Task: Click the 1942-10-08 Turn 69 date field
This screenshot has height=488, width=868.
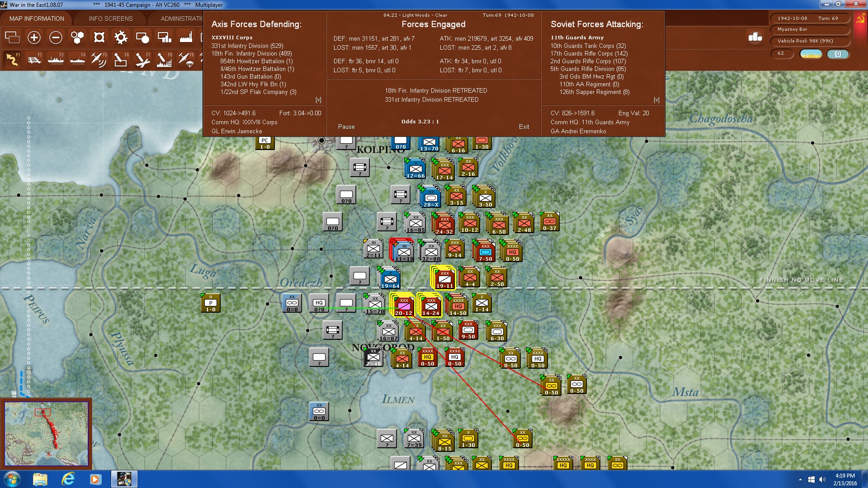Action: [x=809, y=18]
